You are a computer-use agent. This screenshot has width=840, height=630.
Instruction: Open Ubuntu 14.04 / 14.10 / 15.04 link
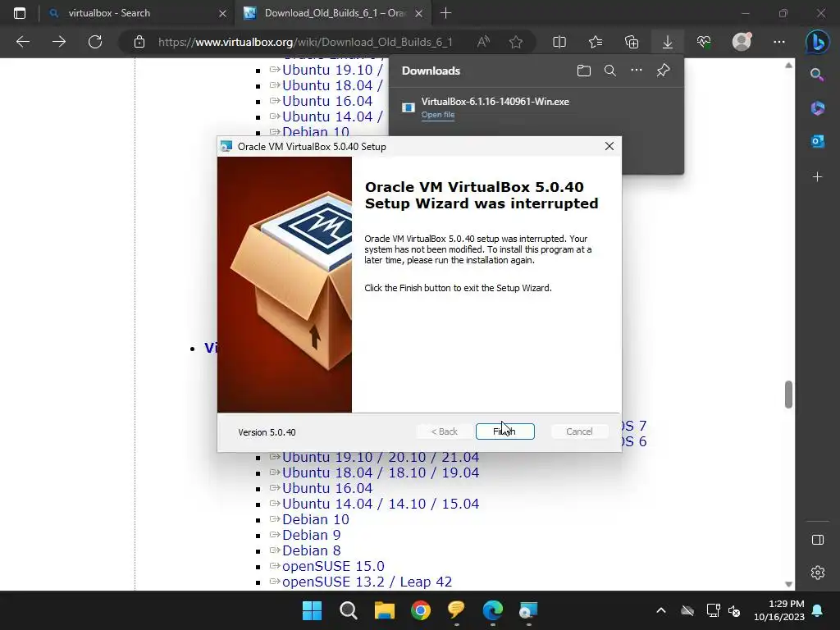(x=381, y=504)
